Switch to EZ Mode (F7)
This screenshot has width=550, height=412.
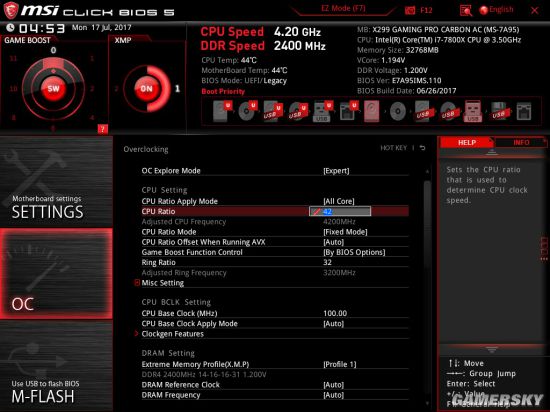343,8
